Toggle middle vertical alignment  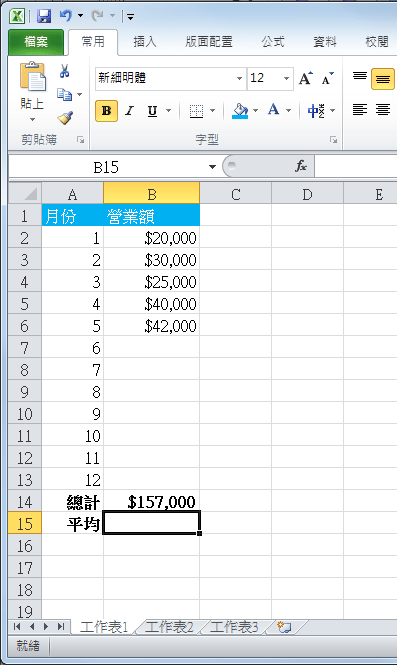pos(383,79)
